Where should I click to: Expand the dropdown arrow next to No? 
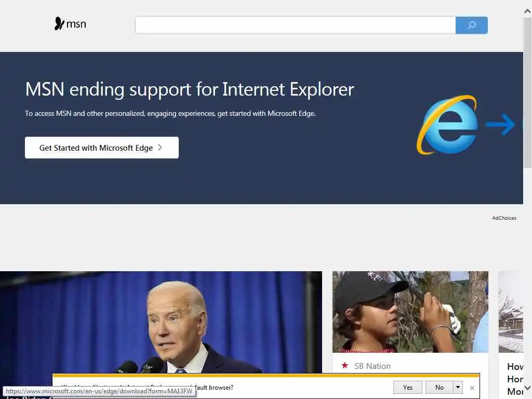[458, 388]
